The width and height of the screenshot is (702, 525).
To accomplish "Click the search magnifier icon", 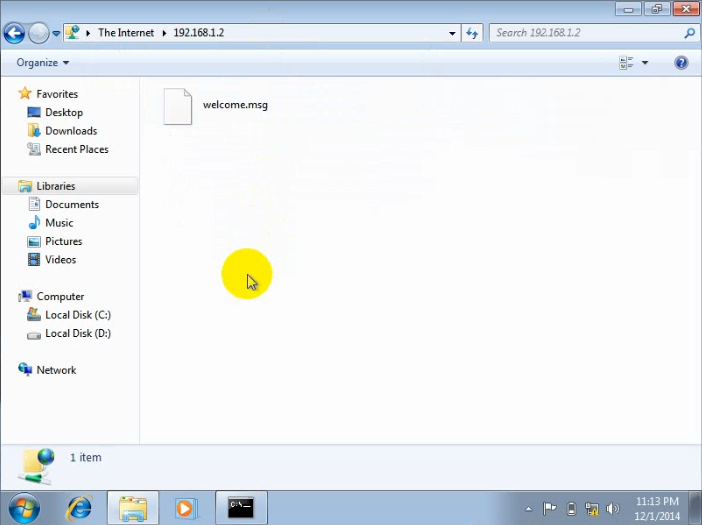I will (x=690, y=33).
